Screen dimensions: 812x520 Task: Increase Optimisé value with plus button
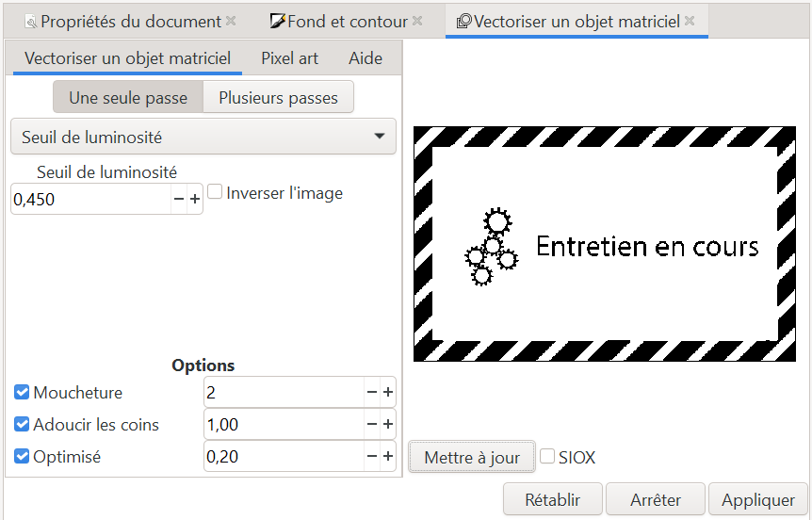387,457
